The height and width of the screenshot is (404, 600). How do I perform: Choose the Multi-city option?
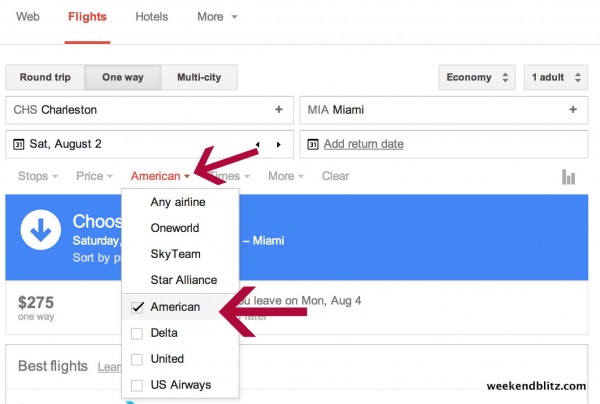point(199,77)
